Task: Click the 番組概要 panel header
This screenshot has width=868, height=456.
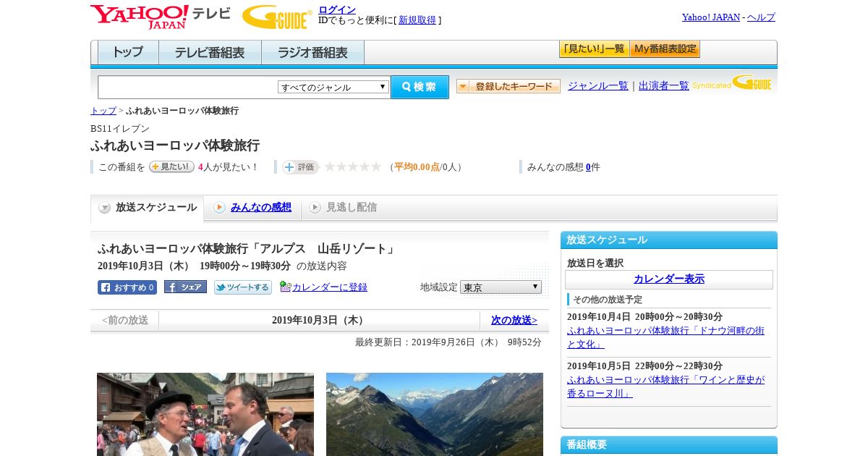Action: point(669,444)
